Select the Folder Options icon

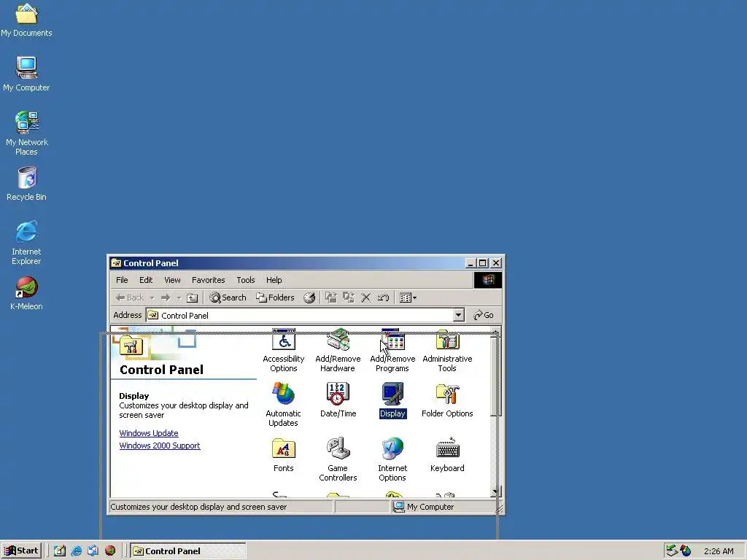coord(447,400)
